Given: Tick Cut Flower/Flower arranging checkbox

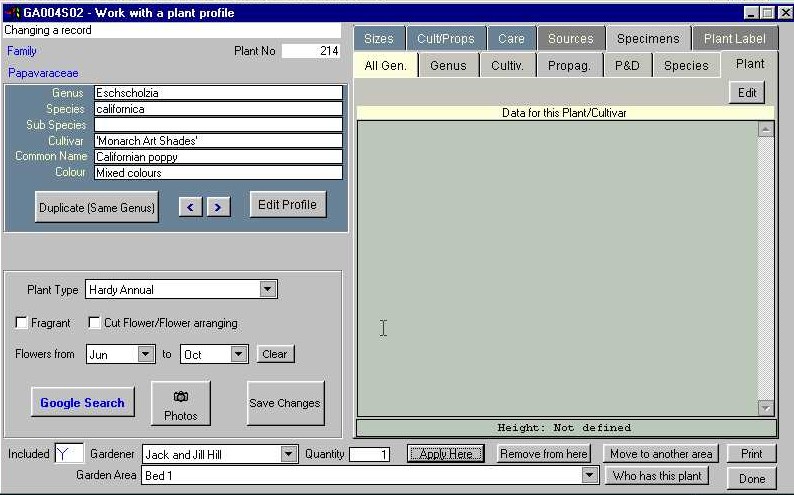Looking at the screenshot, I should [x=95, y=323].
